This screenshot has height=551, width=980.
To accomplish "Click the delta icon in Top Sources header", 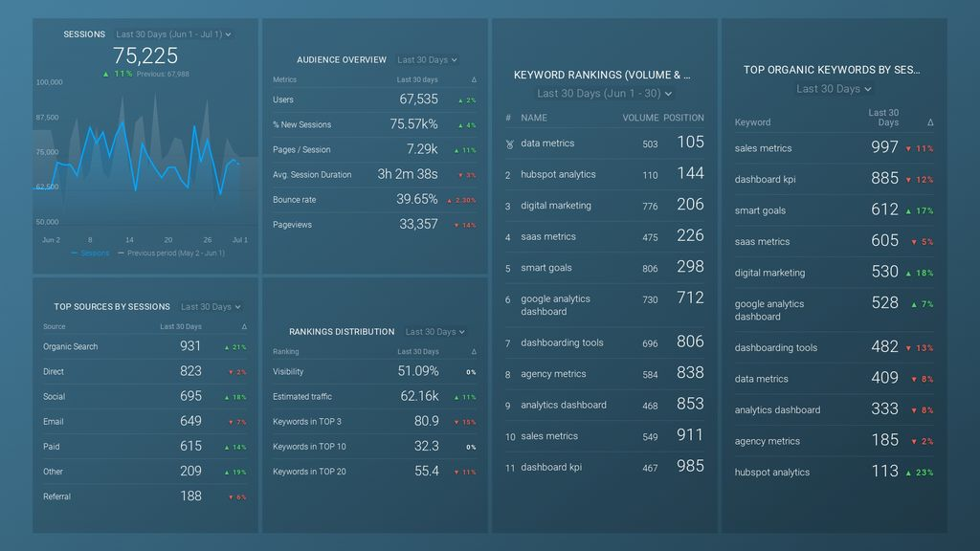I will pyautogui.click(x=244, y=327).
